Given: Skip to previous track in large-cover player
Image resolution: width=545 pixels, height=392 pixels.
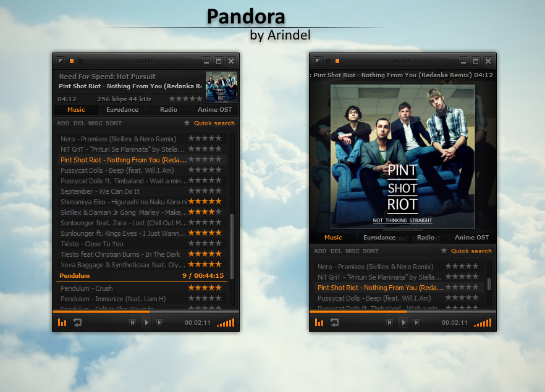Looking at the screenshot, I should (x=390, y=323).
